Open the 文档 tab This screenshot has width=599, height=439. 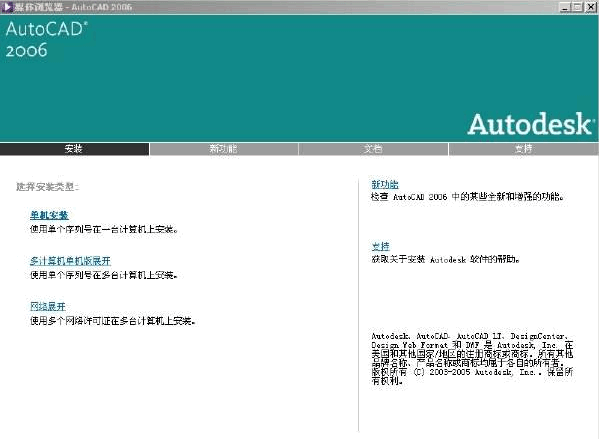tap(373, 149)
